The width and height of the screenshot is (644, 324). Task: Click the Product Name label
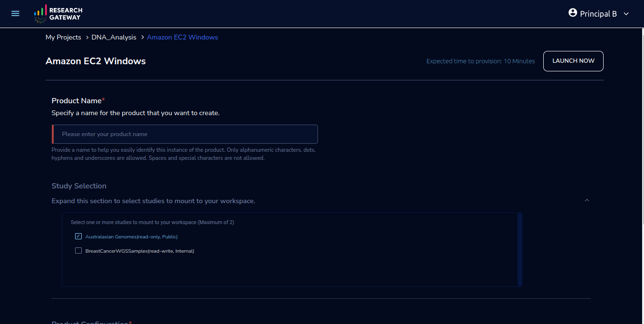click(78, 100)
